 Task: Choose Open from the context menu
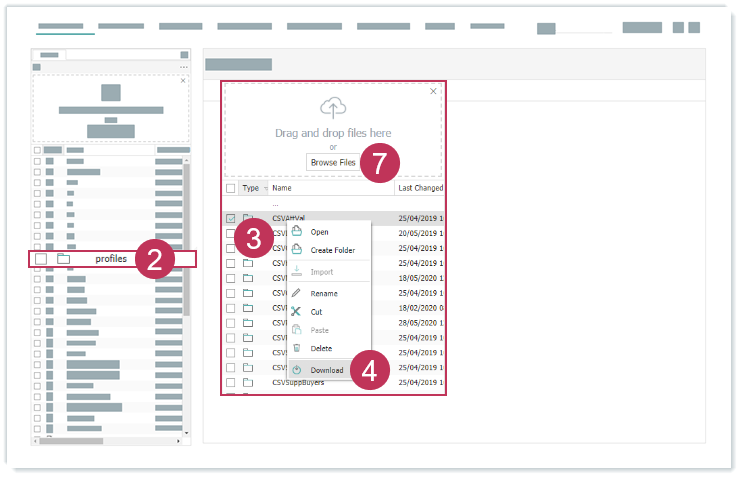click(x=319, y=232)
